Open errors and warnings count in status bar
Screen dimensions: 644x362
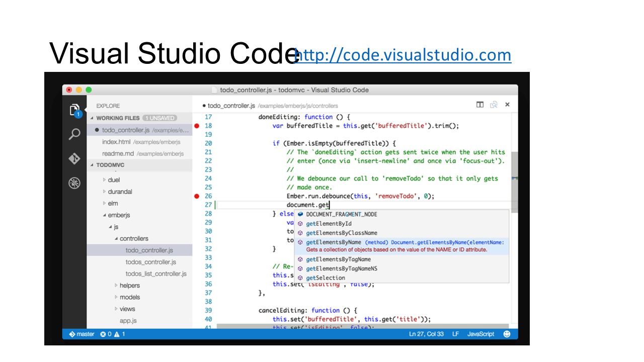click(113, 334)
